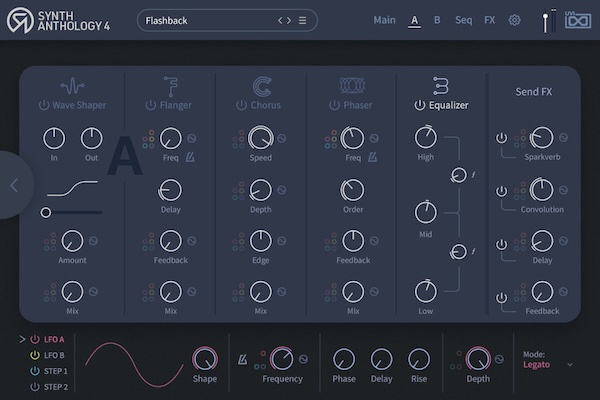600x400 pixels.
Task: Click the LFO Rise knob
Action: [419, 359]
